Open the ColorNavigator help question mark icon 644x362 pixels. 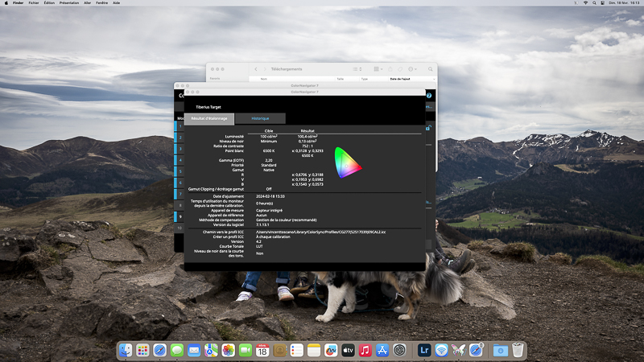[x=429, y=96]
